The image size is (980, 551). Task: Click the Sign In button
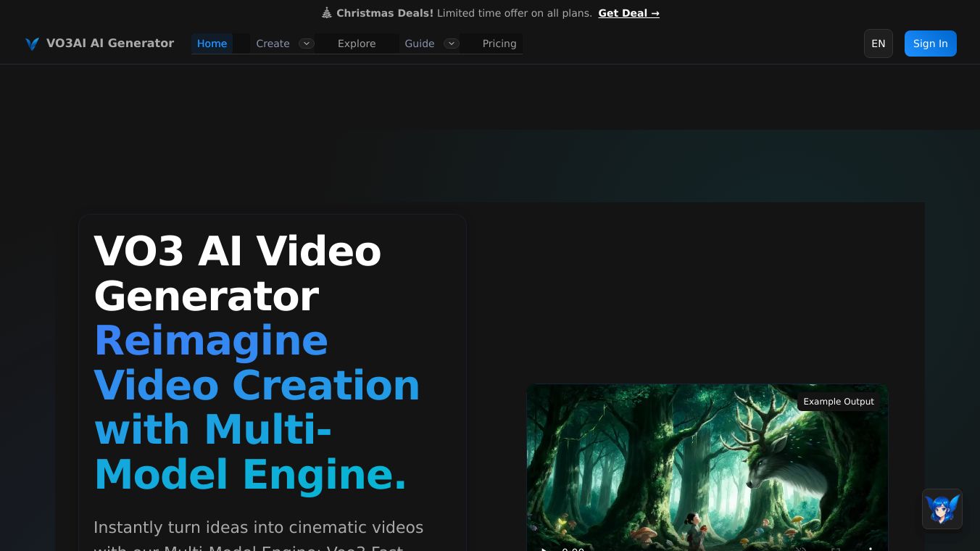point(931,43)
